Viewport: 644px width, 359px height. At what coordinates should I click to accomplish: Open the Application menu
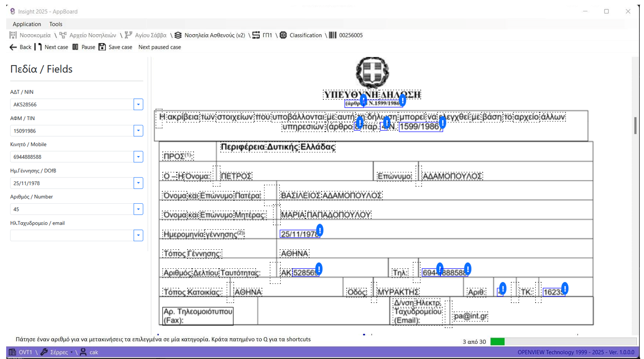[27, 24]
